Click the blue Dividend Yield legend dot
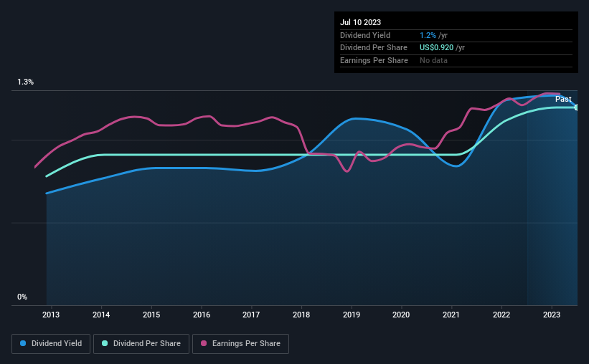 (23, 343)
